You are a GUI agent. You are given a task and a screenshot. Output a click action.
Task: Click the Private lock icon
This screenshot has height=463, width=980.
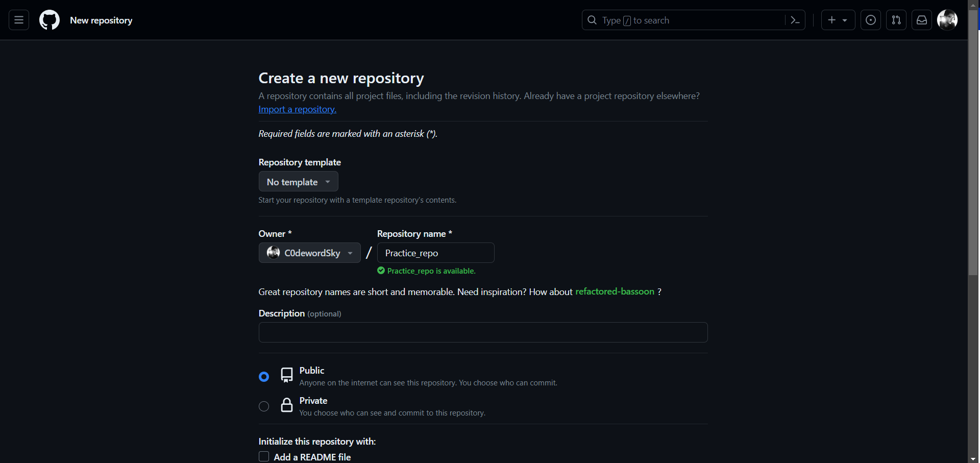click(x=287, y=405)
